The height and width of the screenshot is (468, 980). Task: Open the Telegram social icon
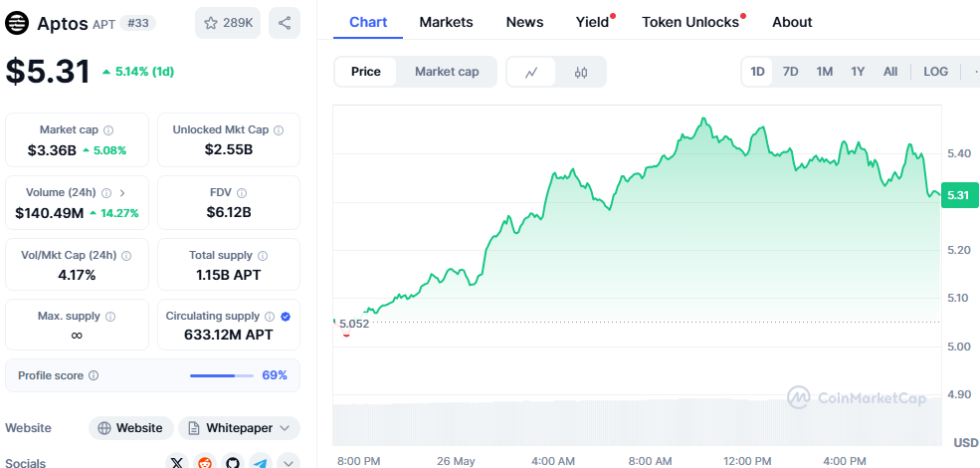(x=261, y=463)
